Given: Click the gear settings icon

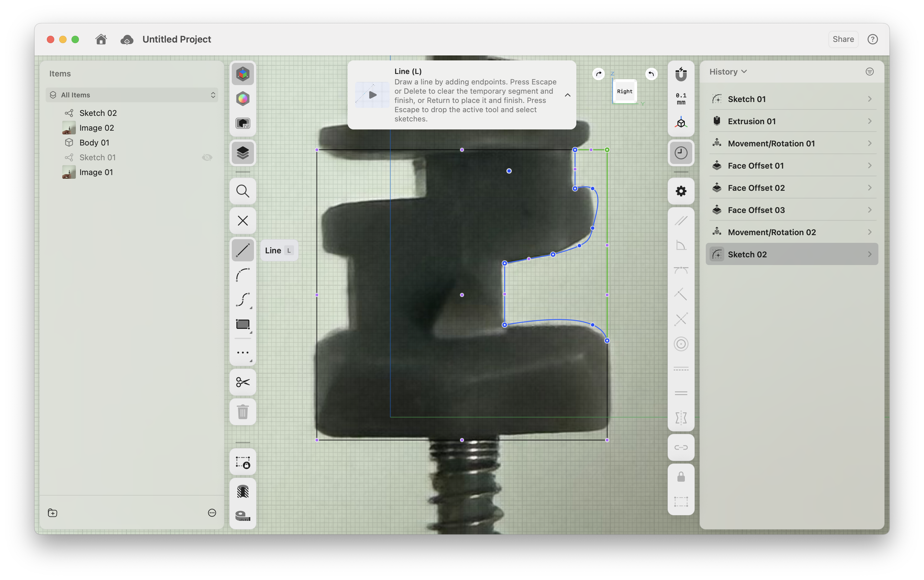Looking at the screenshot, I should tap(681, 191).
